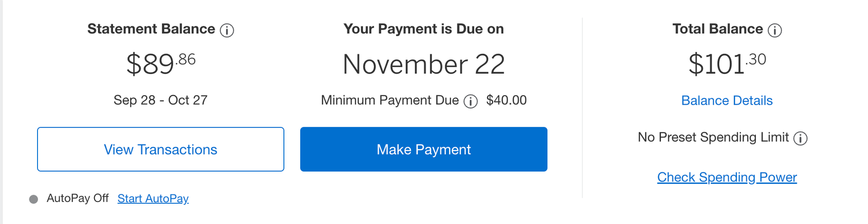This screenshot has width=868, height=224.
Task: Open the Balance Details link
Action: pyautogui.click(x=726, y=100)
